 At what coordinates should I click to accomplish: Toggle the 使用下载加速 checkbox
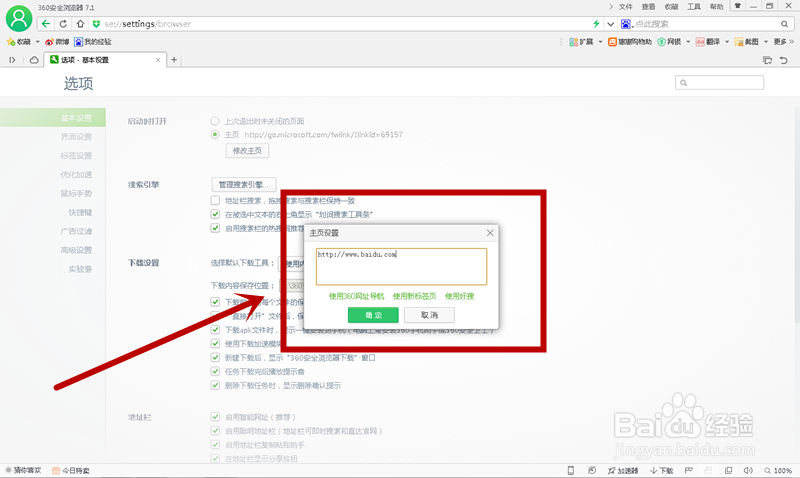(215, 343)
